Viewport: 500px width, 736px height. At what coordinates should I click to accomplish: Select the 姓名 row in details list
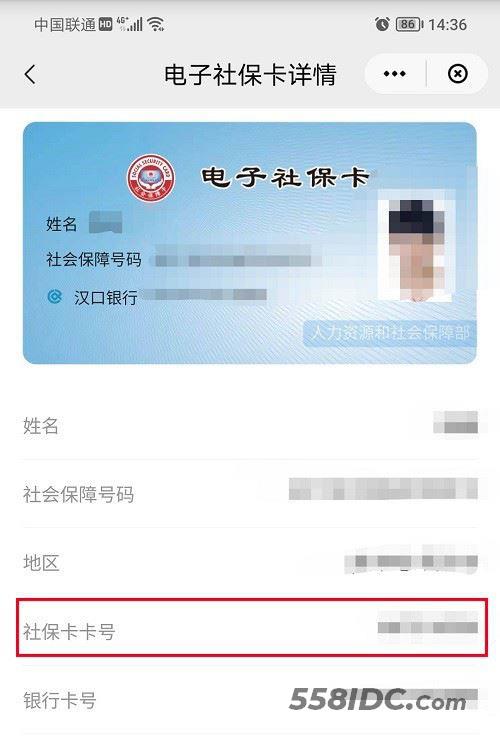250,426
